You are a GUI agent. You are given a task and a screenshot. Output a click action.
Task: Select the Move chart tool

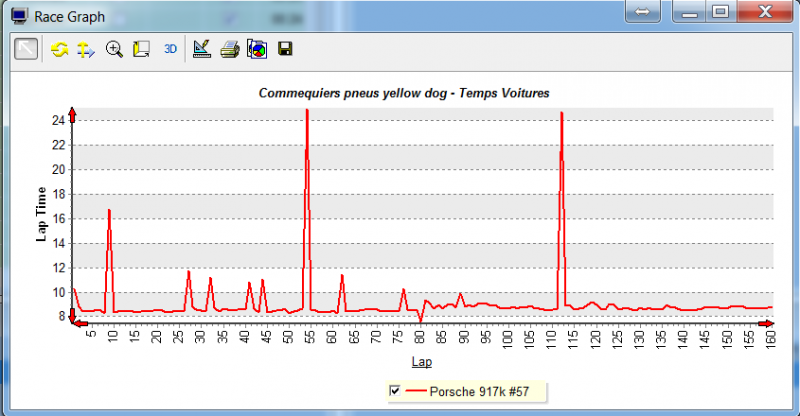[86, 49]
